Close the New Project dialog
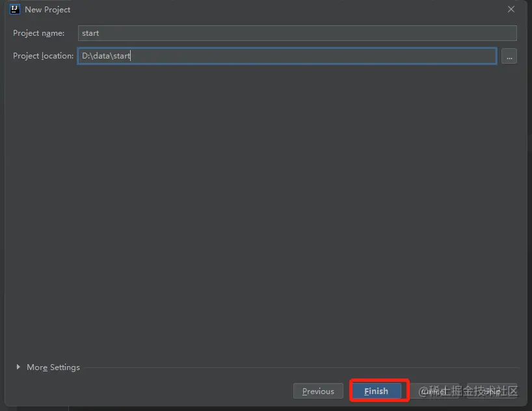 [x=511, y=9]
